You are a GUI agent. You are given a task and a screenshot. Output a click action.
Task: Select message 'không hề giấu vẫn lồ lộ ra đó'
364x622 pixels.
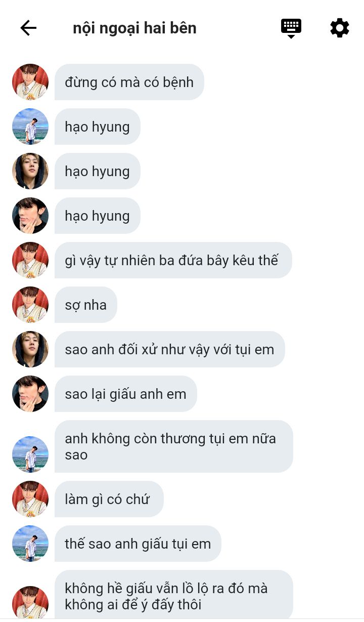click(x=174, y=595)
